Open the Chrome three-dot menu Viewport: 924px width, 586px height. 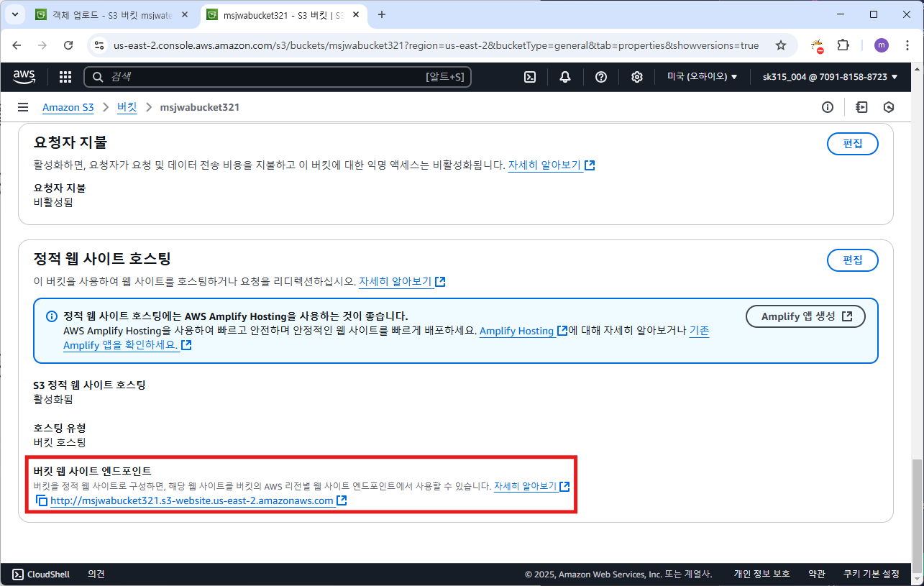click(x=907, y=45)
